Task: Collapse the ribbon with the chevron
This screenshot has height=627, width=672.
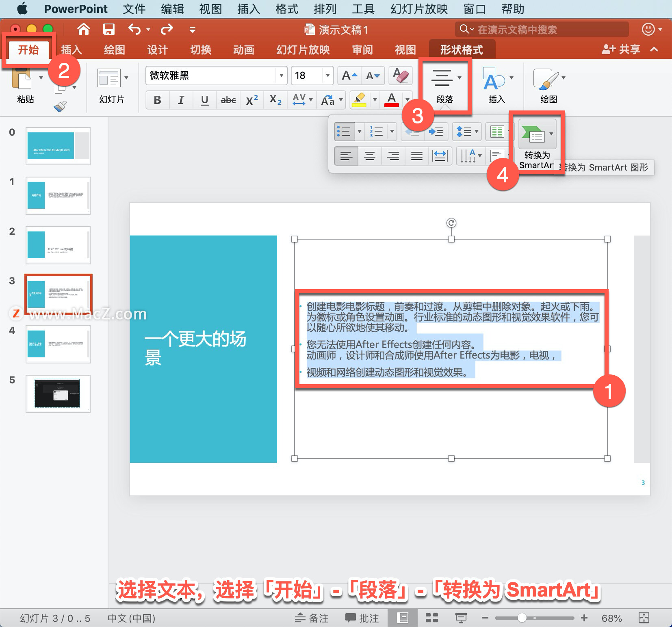Action: 654,50
